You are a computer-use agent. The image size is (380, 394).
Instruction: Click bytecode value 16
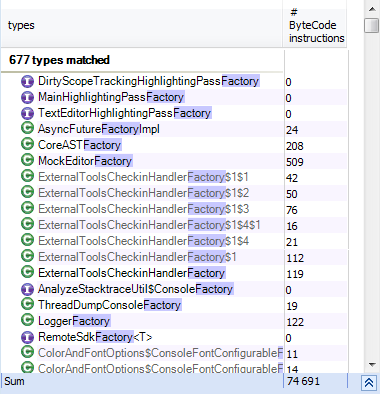coord(292,226)
